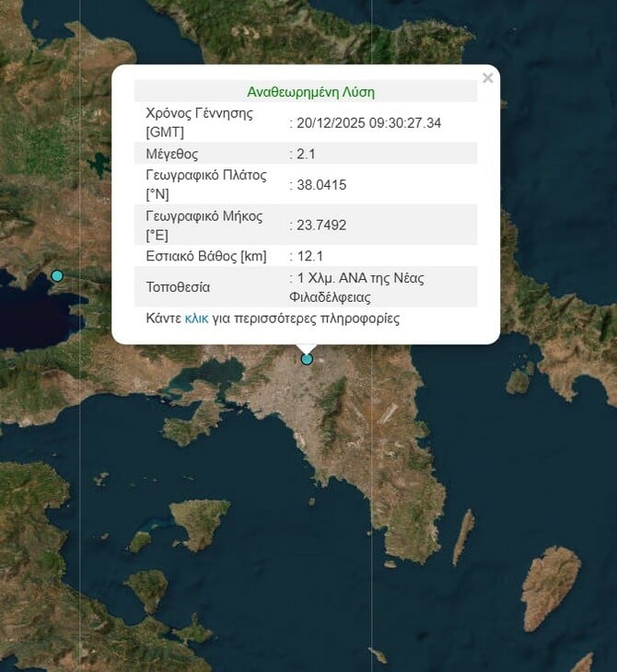
Task: Click the focal depth value '12.1'
Action: coord(310,256)
